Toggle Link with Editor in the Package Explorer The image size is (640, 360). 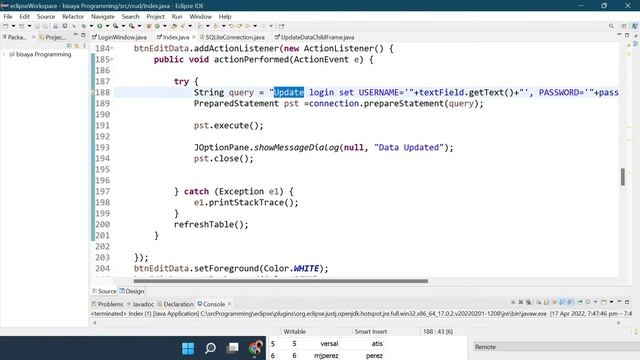coord(77,45)
